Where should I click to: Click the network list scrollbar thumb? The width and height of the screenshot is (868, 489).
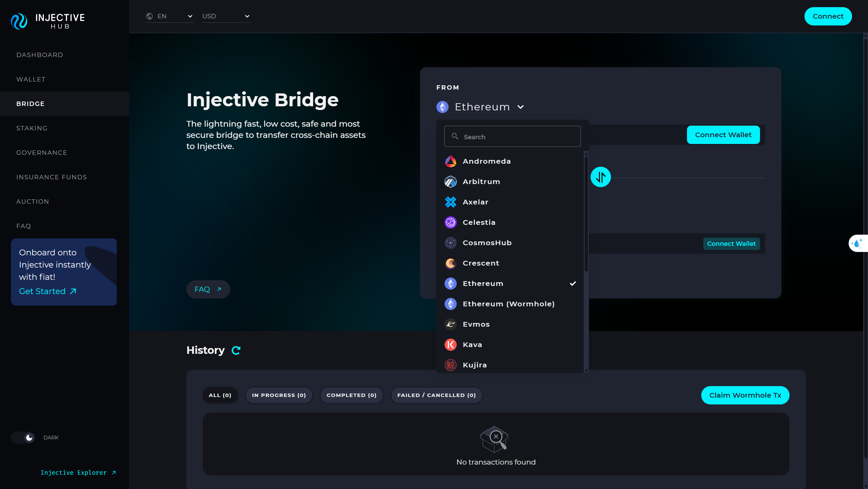click(586, 214)
